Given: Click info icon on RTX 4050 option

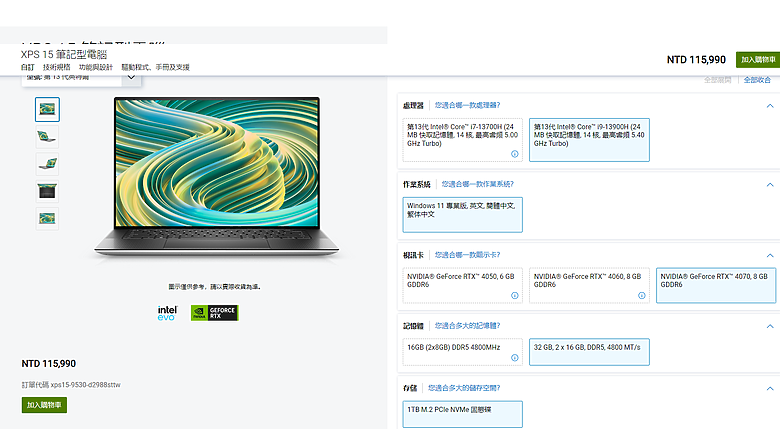Looking at the screenshot, I should [x=515, y=296].
